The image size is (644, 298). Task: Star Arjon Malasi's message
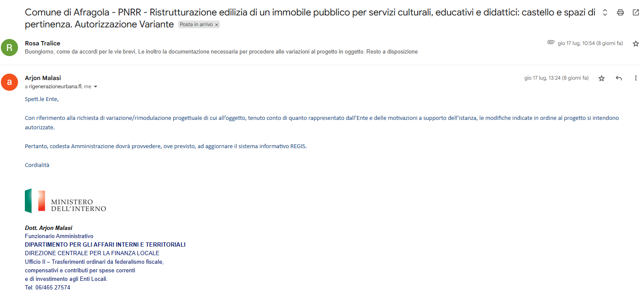[x=602, y=78]
